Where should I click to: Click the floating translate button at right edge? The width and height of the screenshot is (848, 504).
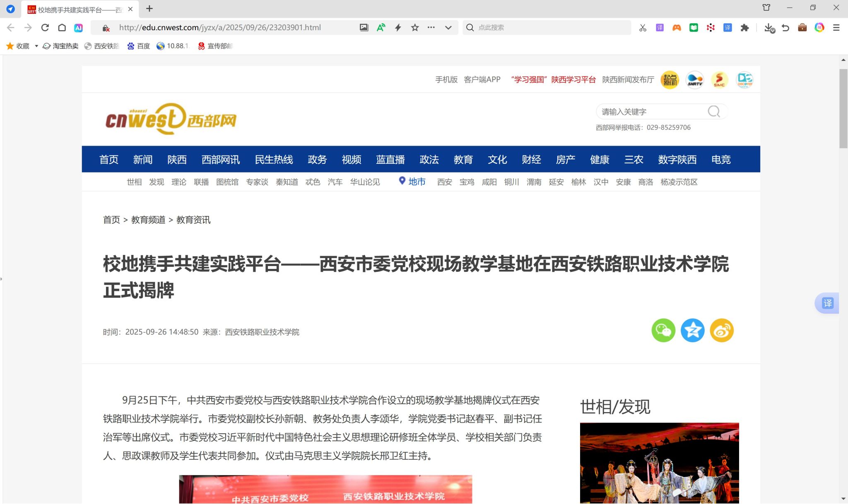click(827, 303)
